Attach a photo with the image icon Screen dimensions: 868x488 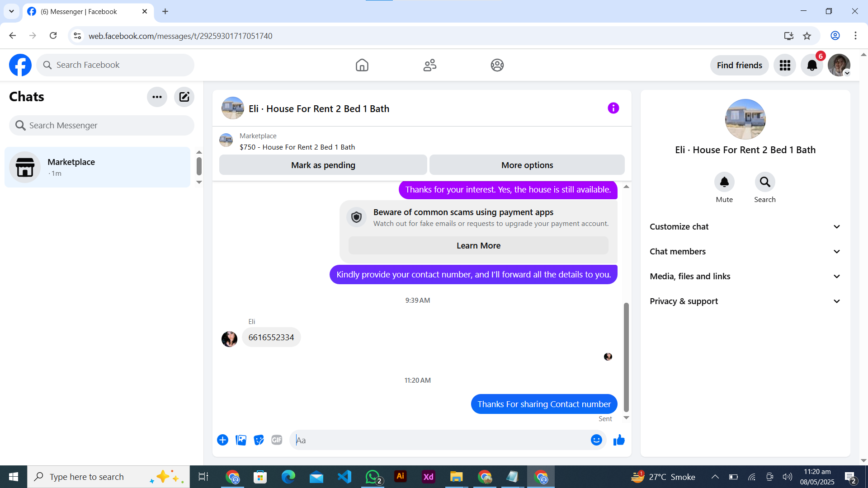[x=241, y=440]
